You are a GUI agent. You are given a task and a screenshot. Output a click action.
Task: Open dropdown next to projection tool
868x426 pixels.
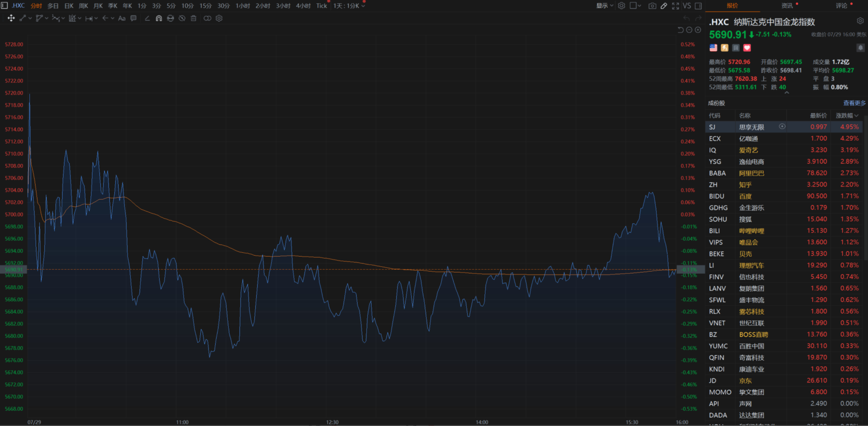(x=80, y=18)
